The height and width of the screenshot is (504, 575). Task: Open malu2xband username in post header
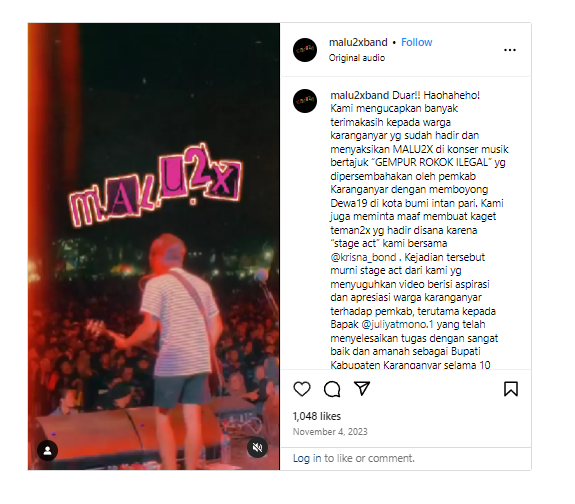click(x=358, y=42)
